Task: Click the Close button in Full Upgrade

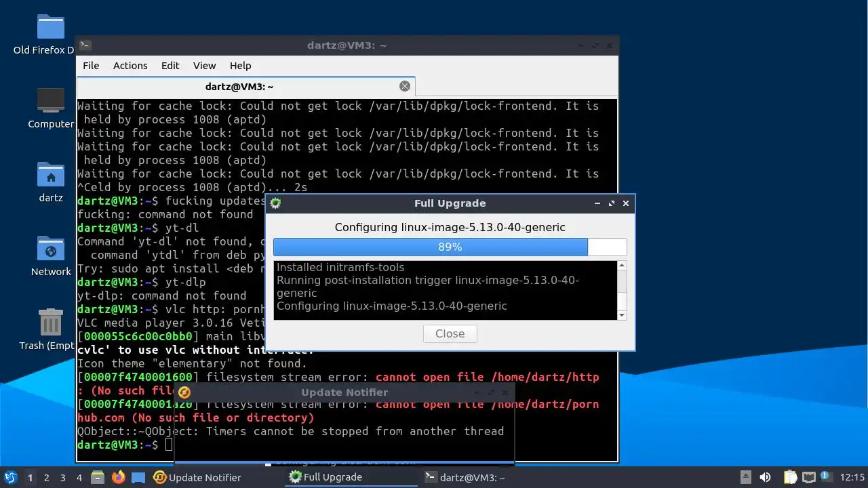Action: (x=450, y=333)
